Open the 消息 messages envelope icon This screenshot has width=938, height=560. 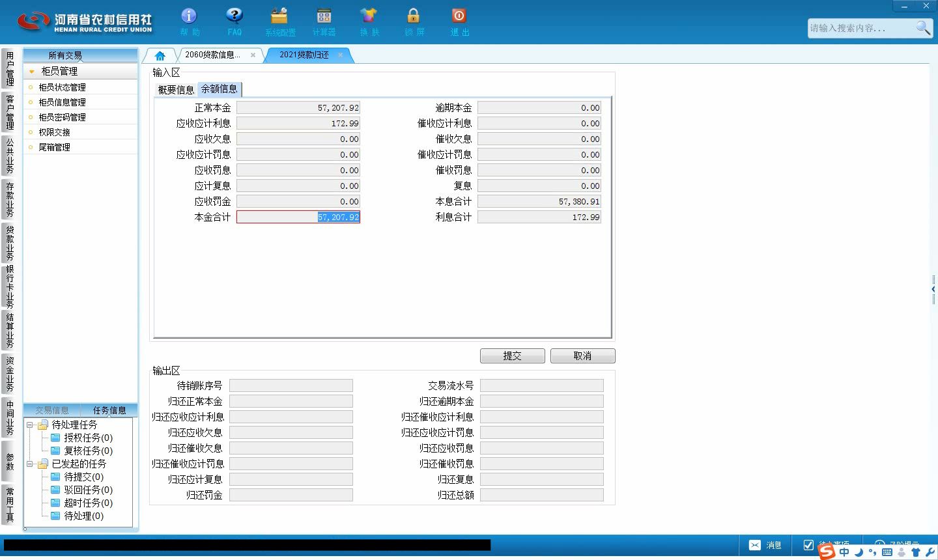click(x=754, y=545)
